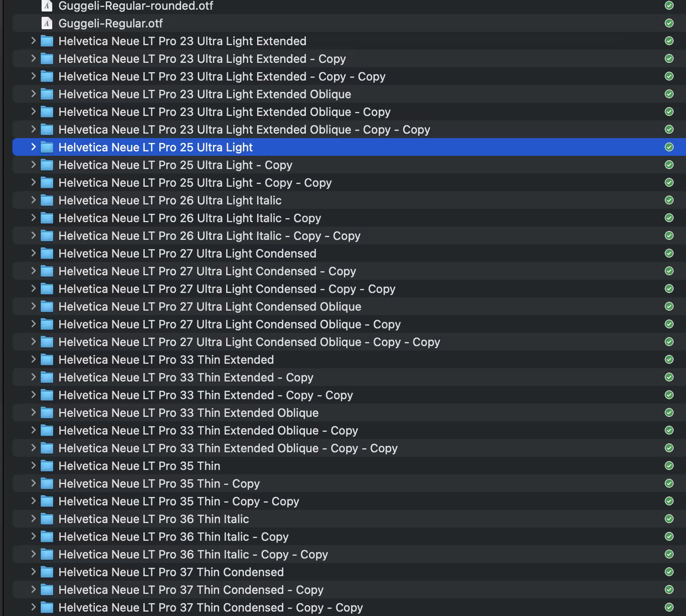Click sync checkmark for 23 Ultra Light Extended row
Screen dimensions: 686x616
(669, 41)
